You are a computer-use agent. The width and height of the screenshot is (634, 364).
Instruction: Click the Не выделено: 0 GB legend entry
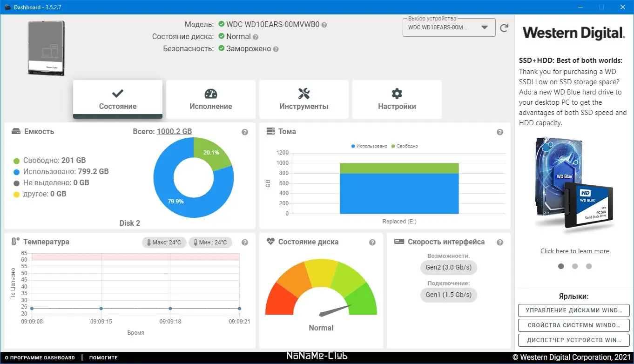(x=51, y=183)
